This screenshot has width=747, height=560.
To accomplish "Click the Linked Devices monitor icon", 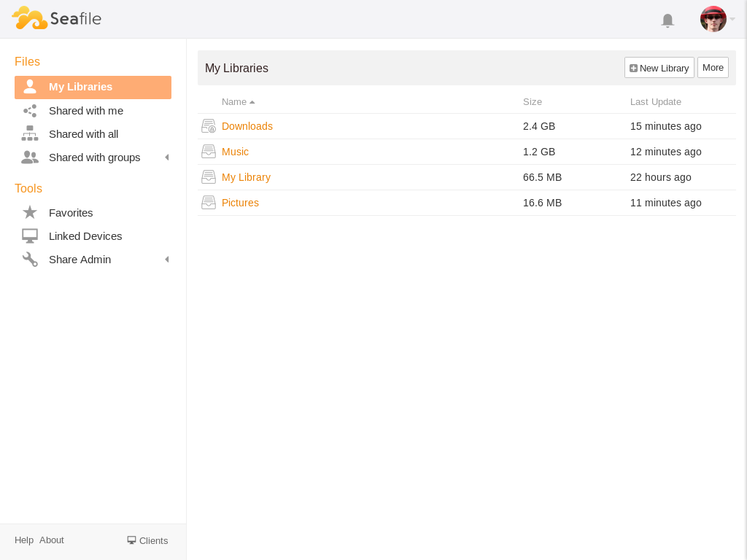I will click(x=30, y=236).
